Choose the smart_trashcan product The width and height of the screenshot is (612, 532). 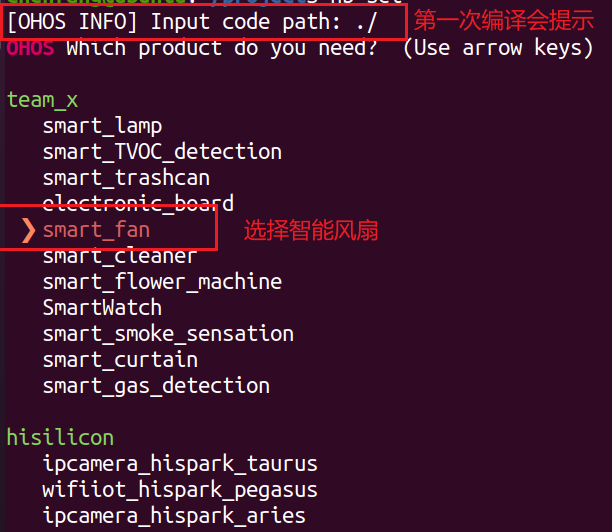(x=126, y=178)
